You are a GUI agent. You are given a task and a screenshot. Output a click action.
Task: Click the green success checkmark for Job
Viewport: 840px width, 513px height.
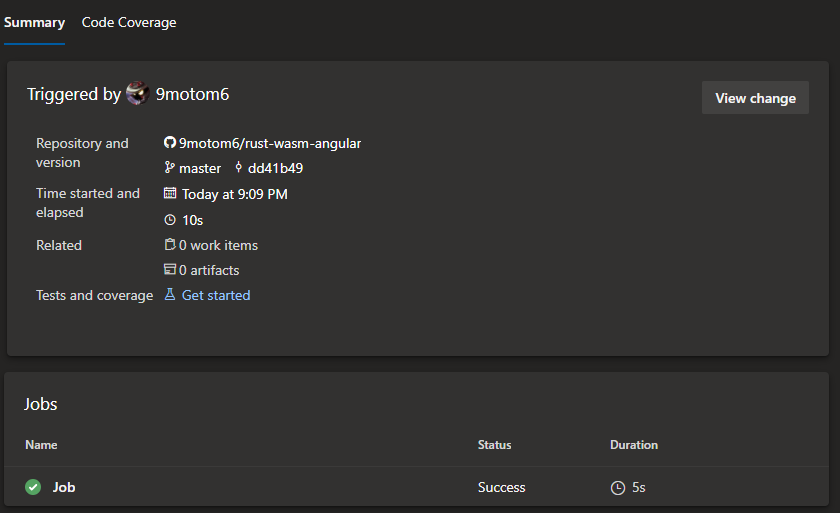click(x=33, y=487)
